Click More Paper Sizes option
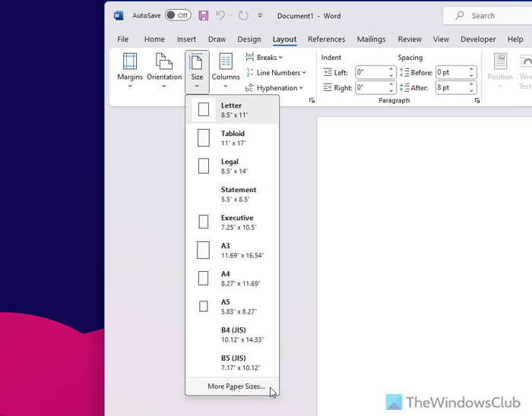This screenshot has height=416, width=532. pyautogui.click(x=236, y=386)
